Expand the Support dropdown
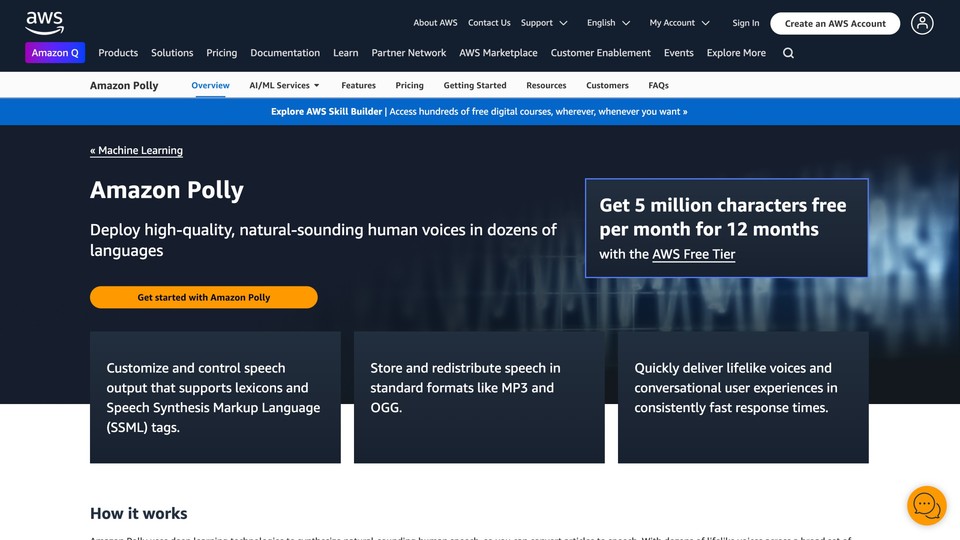The width and height of the screenshot is (960, 540). (x=544, y=23)
